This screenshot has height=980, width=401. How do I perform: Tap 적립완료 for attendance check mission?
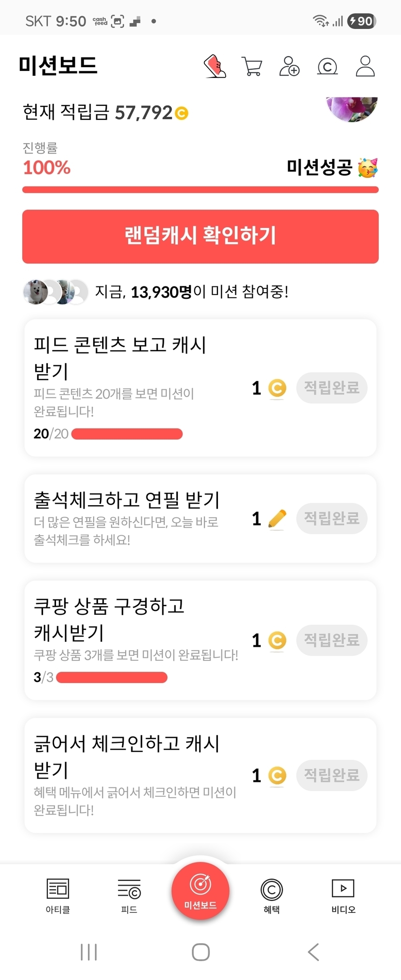pos(331,519)
